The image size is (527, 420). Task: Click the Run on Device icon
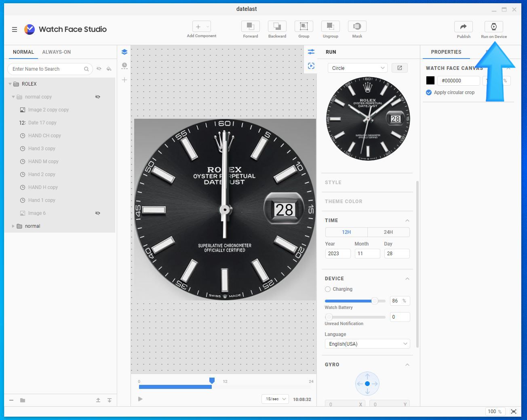(x=493, y=27)
